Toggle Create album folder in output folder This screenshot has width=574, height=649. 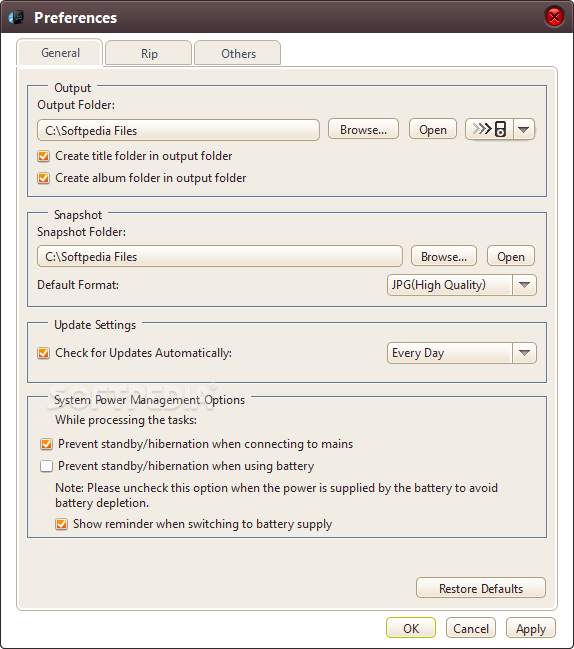(x=43, y=178)
